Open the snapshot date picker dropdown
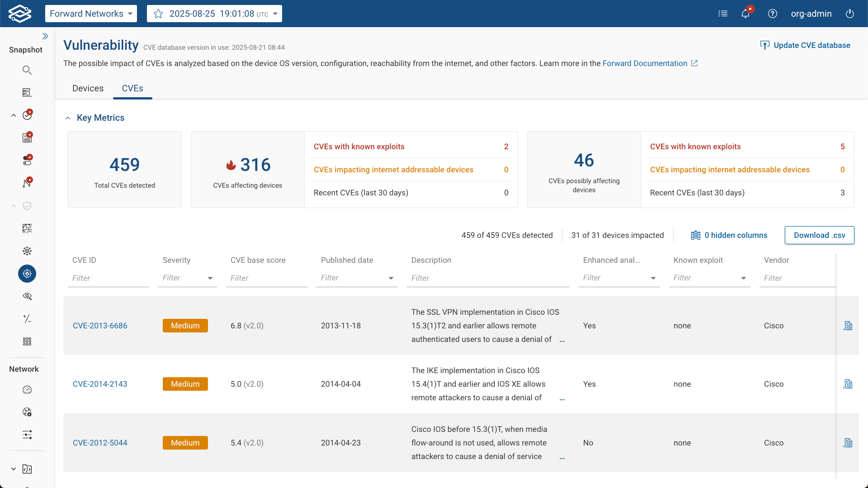This screenshot has width=868, height=488. pyautogui.click(x=275, y=14)
